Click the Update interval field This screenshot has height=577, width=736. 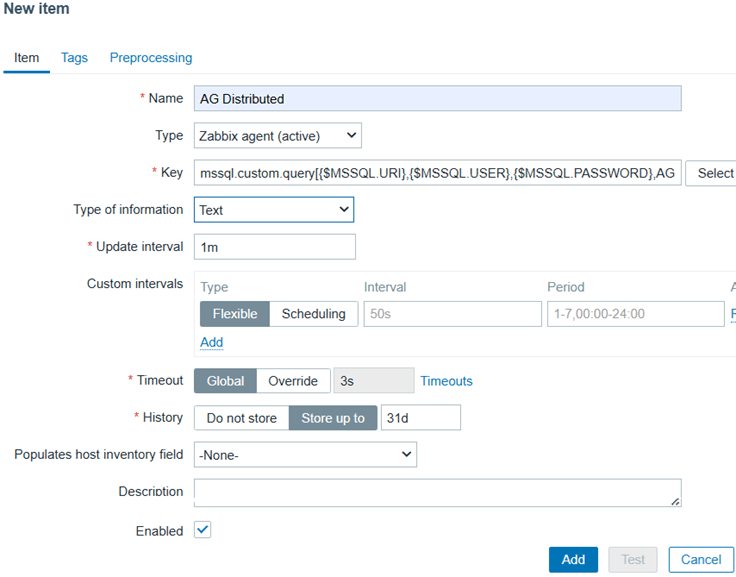tap(274, 247)
